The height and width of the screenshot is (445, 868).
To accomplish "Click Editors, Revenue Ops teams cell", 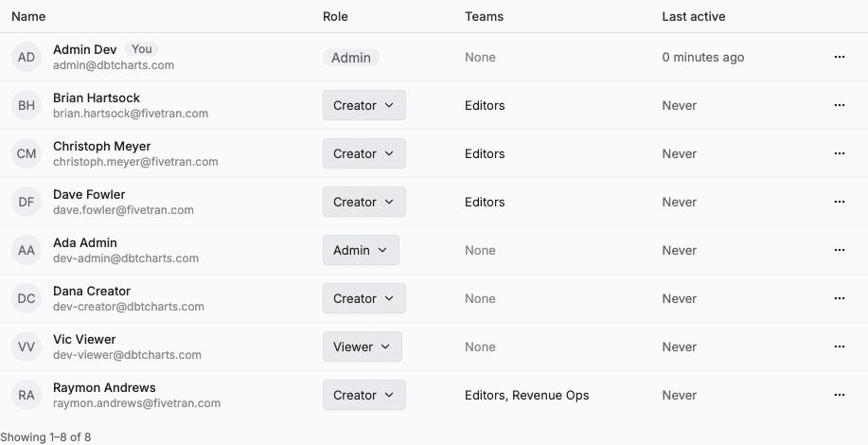I will (x=527, y=395).
